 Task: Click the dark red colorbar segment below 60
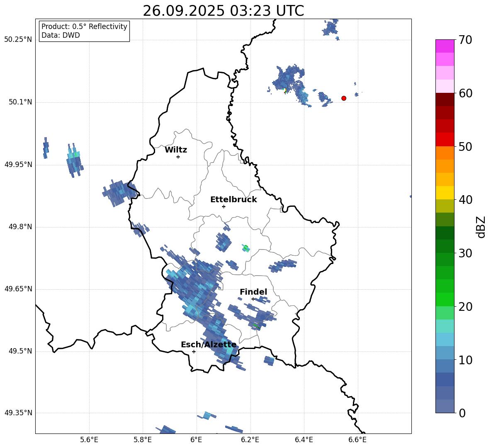click(445, 99)
